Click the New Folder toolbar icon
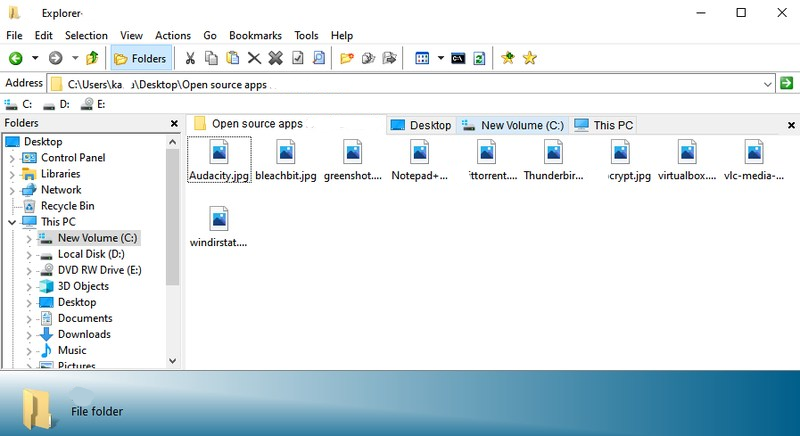 (347, 58)
